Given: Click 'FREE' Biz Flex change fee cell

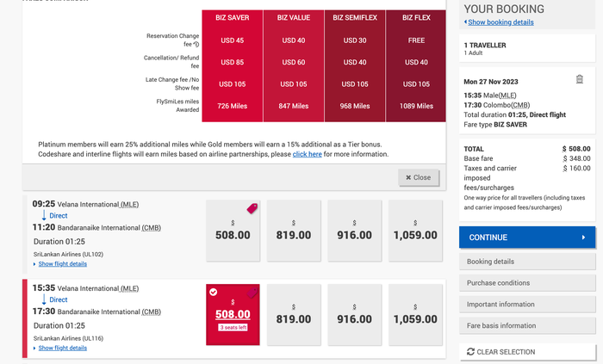Looking at the screenshot, I should (416, 40).
